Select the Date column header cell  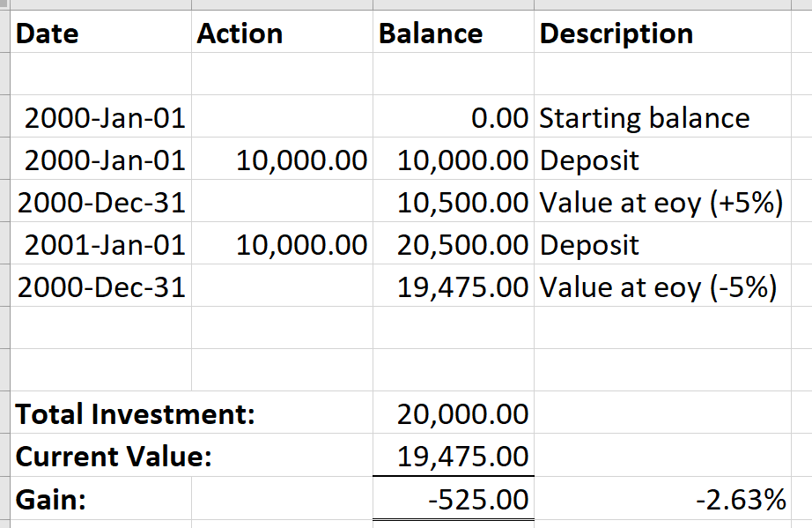(100, 32)
